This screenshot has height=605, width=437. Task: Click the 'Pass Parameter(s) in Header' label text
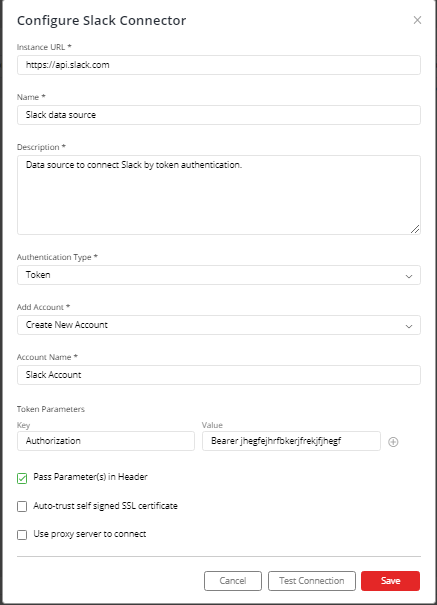[90, 477]
